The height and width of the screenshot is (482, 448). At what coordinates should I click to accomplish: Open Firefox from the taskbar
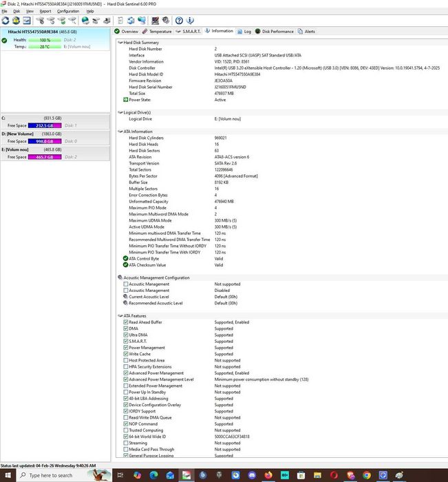coord(268,475)
